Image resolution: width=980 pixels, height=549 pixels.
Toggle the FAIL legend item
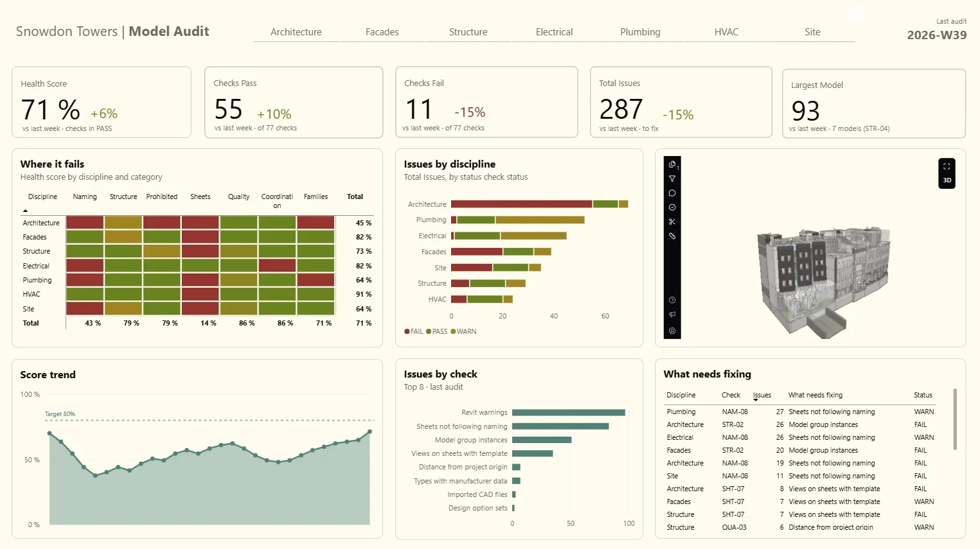414,331
